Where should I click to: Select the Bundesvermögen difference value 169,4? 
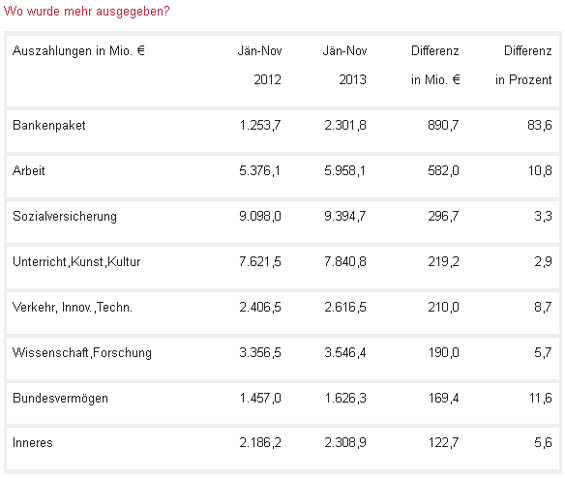pyautogui.click(x=444, y=398)
